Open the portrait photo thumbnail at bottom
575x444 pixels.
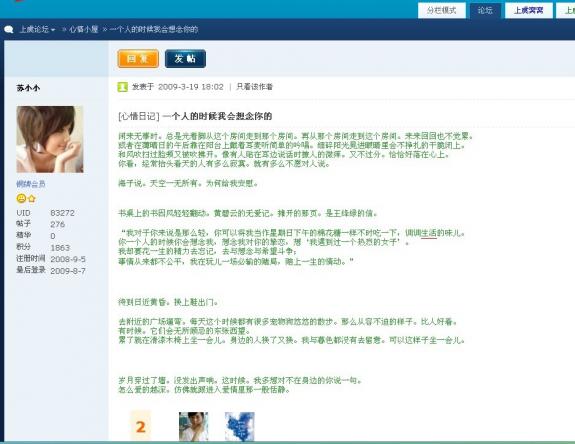tap(193, 426)
